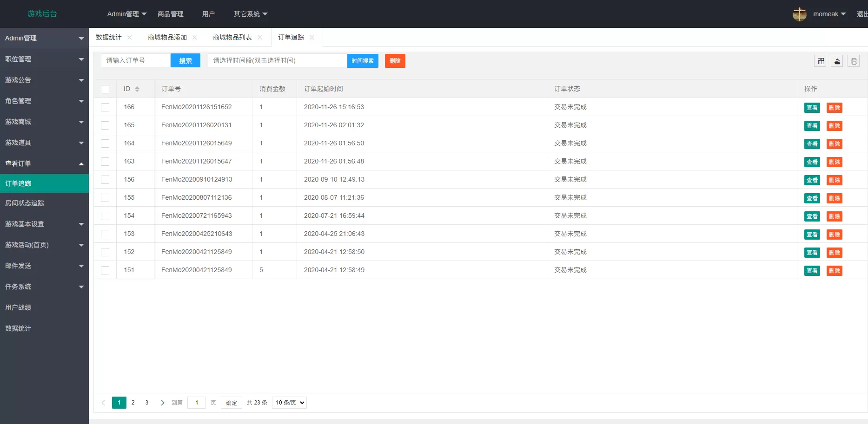Click the 时间搜索 button
This screenshot has height=424, width=868.
pyautogui.click(x=363, y=60)
